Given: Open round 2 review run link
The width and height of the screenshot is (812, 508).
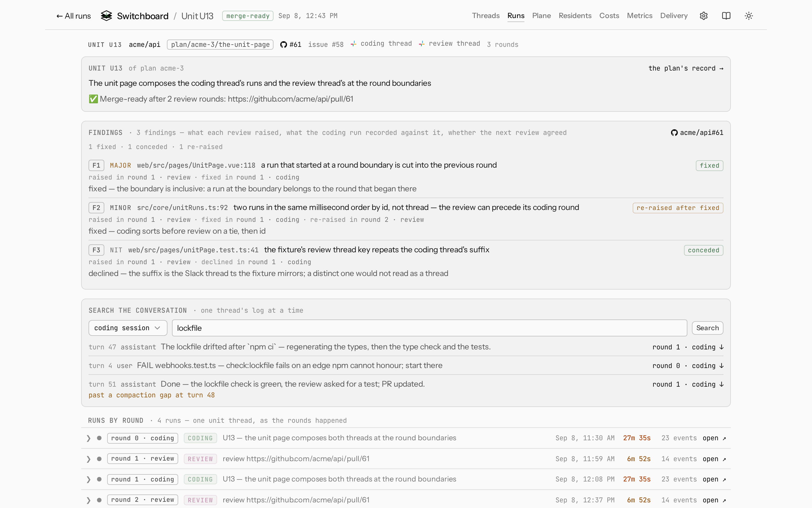Looking at the screenshot, I should click(714, 500).
